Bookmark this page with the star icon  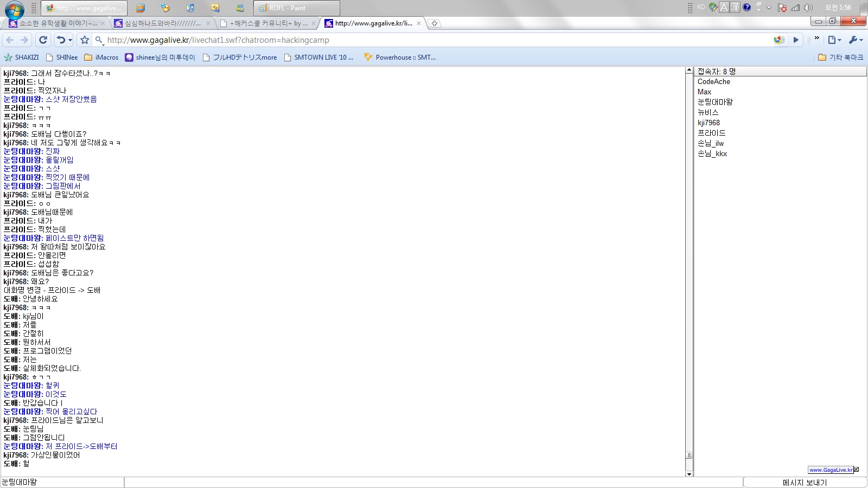point(85,40)
